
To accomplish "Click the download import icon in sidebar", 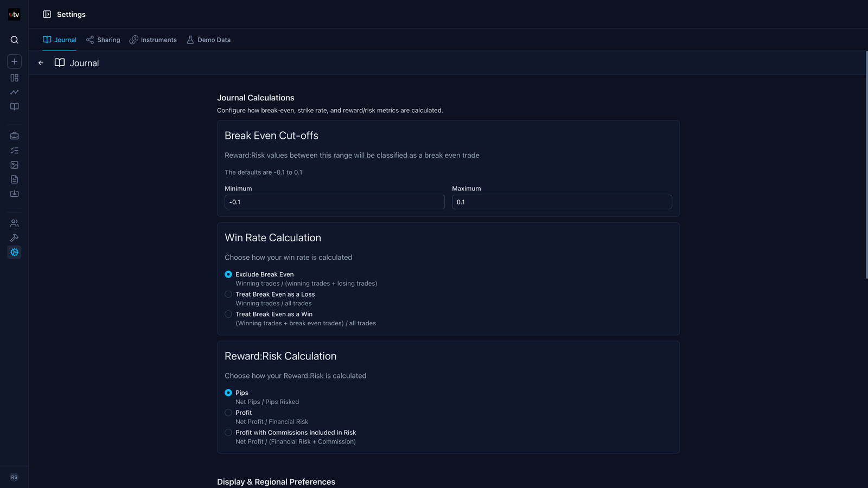I will coord(15,194).
